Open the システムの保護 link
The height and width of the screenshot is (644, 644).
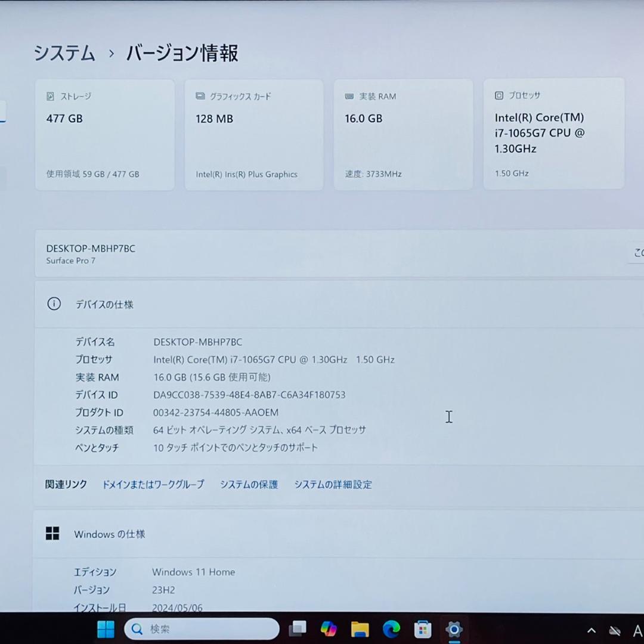pyautogui.click(x=249, y=485)
